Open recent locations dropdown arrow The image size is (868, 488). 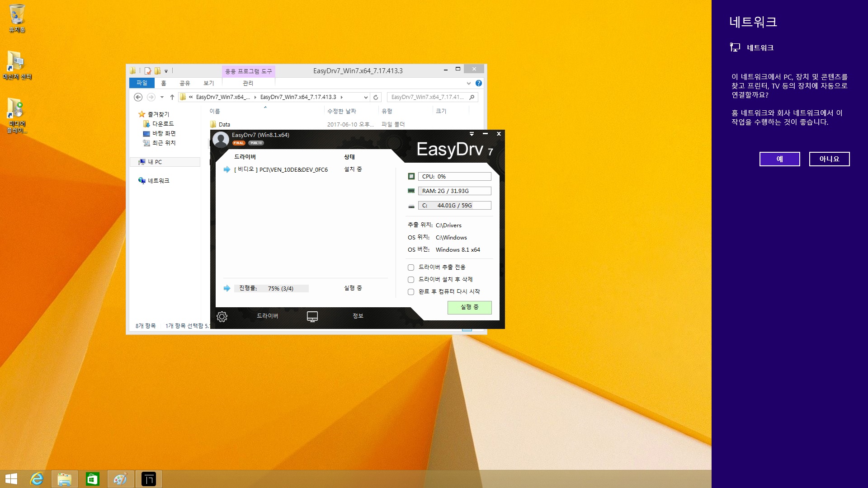tap(162, 97)
